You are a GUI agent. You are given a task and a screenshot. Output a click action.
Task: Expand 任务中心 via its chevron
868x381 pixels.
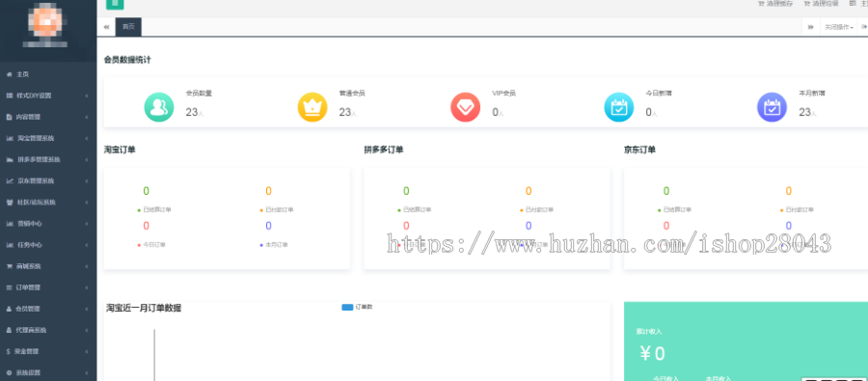(x=87, y=245)
